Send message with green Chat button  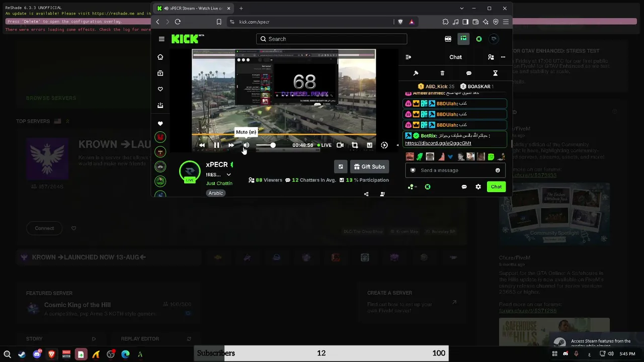pyautogui.click(x=496, y=187)
